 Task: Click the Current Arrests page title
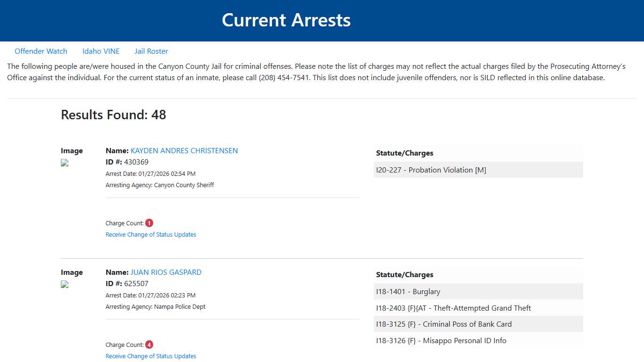(x=286, y=20)
